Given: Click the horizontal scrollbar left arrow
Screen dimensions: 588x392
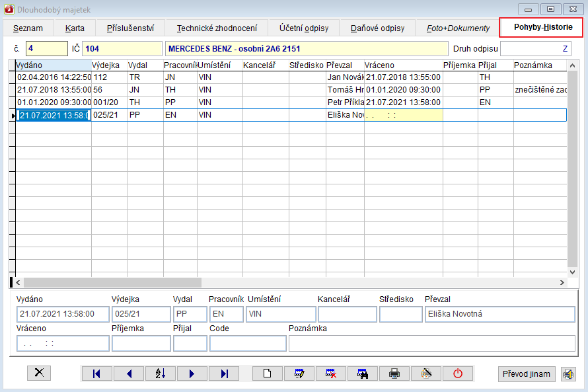Looking at the screenshot, I should click(x=18, y=282).
